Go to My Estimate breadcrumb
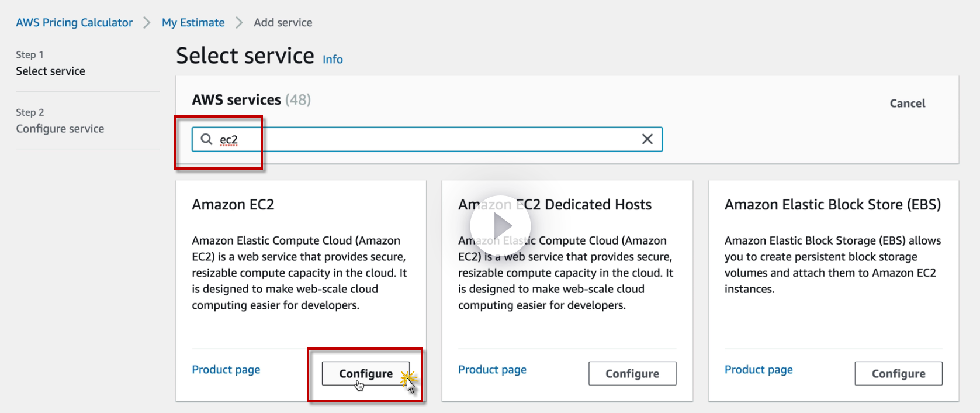Viewport: 980px width, 413px height. [193, 23]
